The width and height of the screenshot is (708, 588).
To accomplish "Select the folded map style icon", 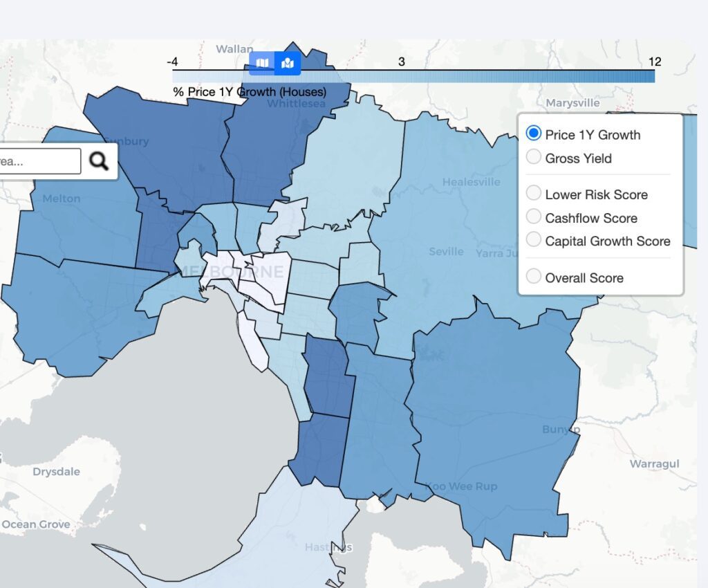I will pyautogui.click(x=263, y=63).
